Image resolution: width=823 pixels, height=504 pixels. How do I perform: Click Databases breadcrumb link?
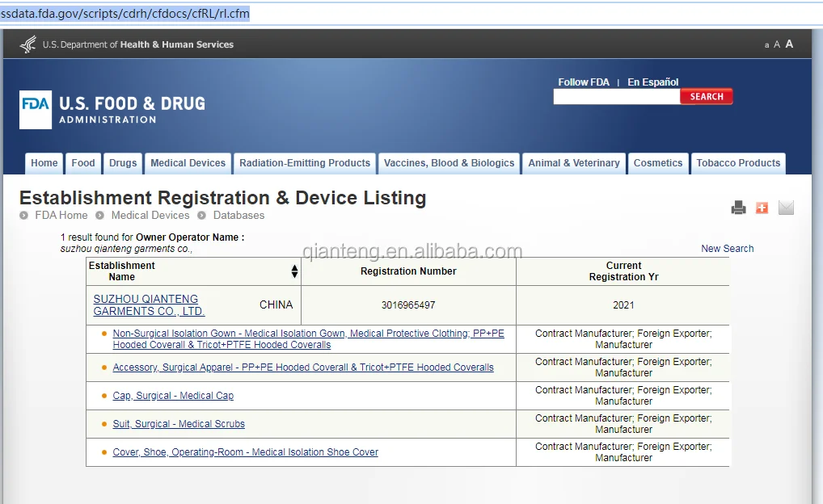click(x=238, y=215)
